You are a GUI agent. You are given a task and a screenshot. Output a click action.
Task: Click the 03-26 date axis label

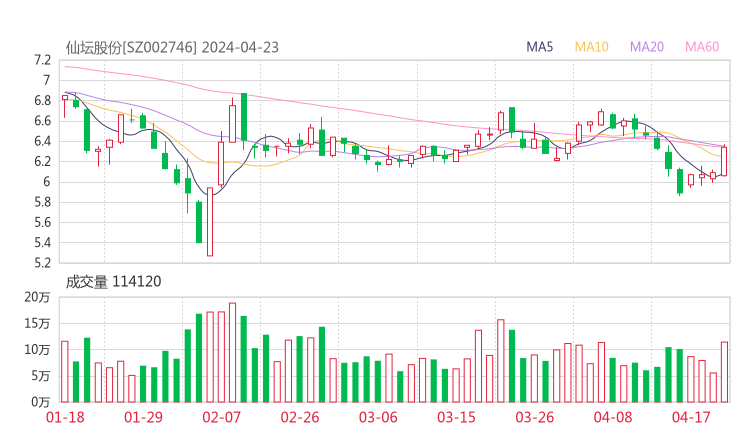pos(534,417)
